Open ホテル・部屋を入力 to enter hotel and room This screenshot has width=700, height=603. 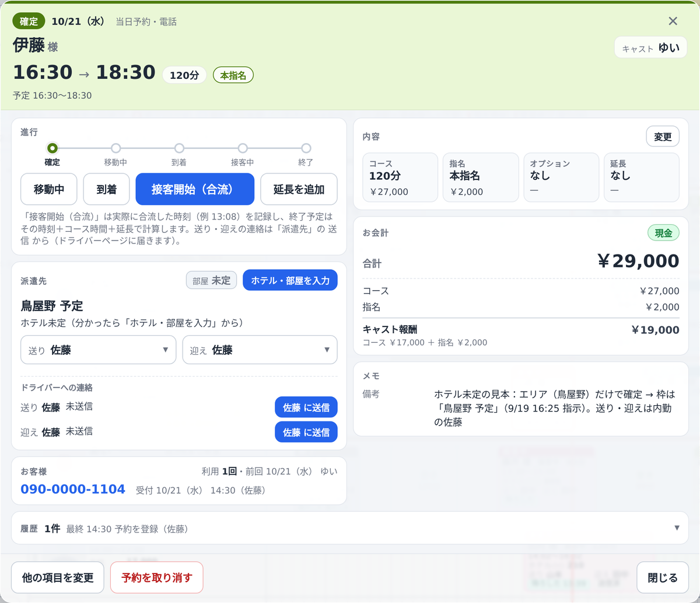tap(290, 280)
